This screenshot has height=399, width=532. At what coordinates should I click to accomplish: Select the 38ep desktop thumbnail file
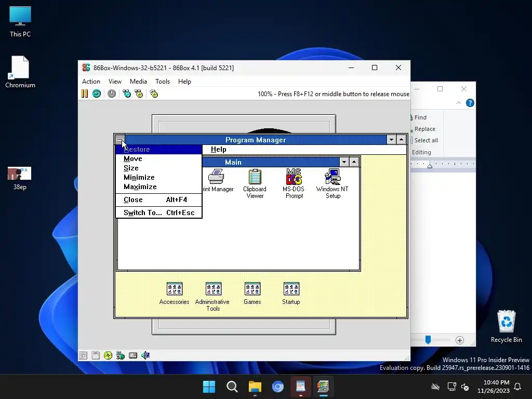(20, 178)
